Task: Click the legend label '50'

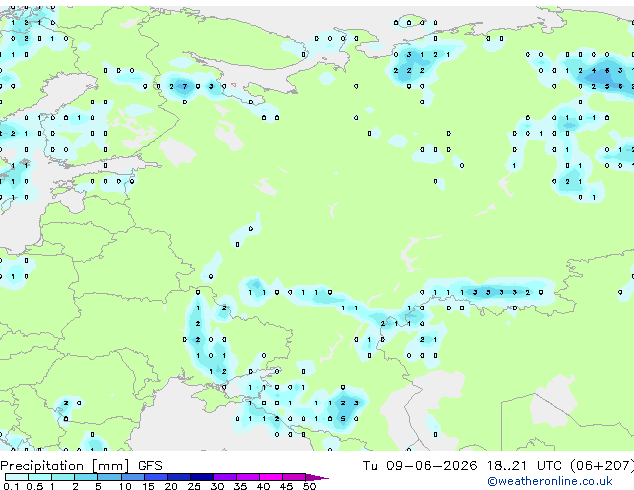Action: point(310,486)
